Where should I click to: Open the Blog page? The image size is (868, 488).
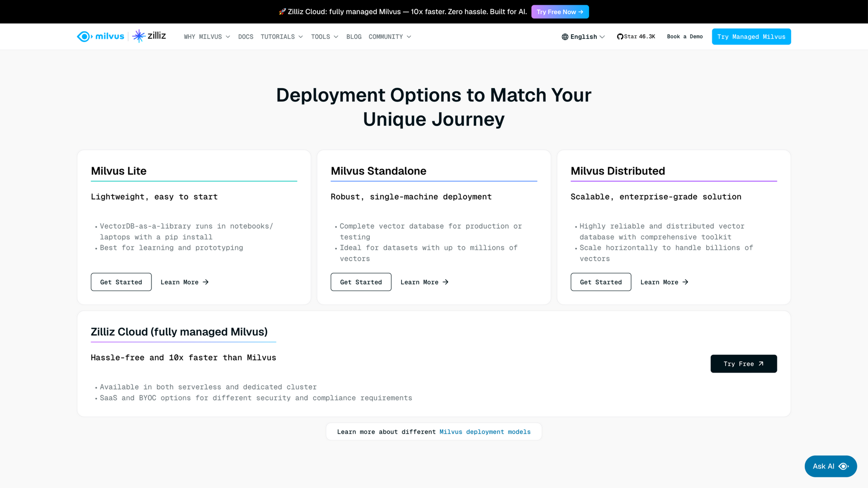pyautogui.click(x=354, y=37)
